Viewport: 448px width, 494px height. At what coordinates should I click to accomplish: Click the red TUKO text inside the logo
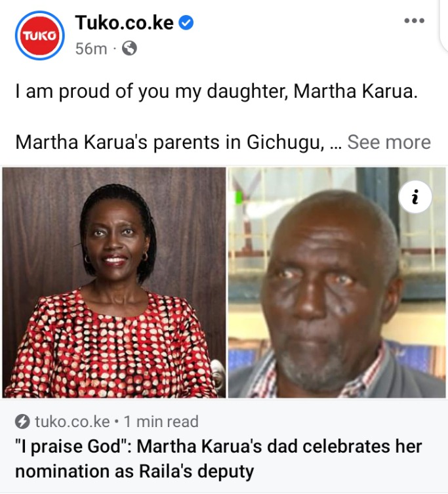(40, 35)
